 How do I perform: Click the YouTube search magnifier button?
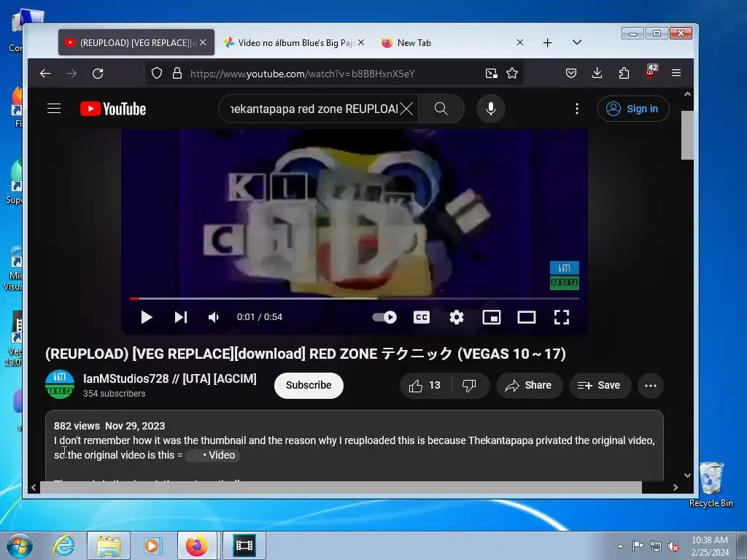click(441, 109)
